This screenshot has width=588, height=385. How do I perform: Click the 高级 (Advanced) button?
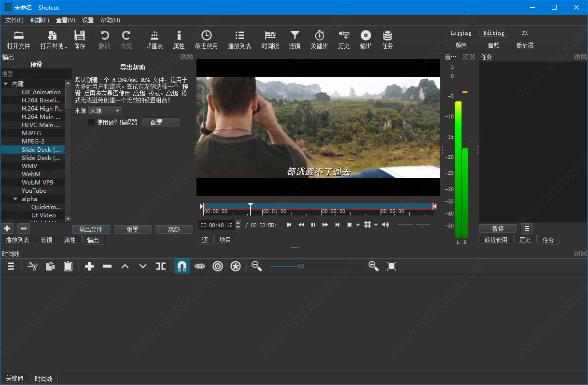[174, 229]
